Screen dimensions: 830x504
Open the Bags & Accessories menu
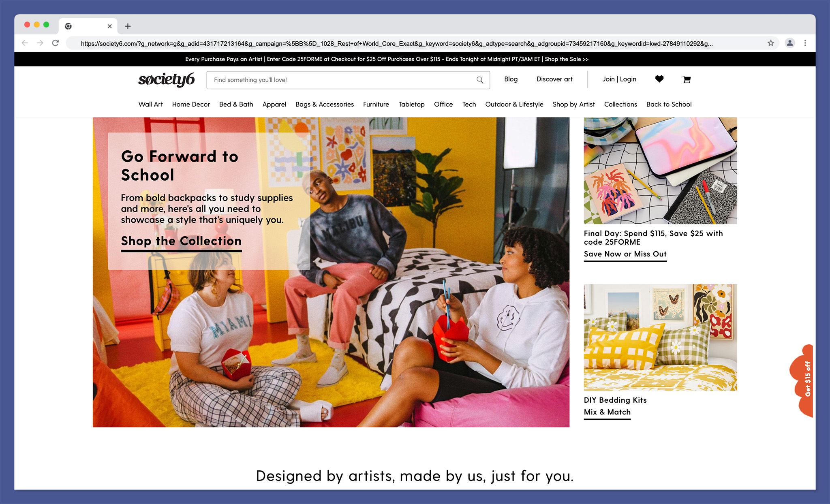click(324, 104)
